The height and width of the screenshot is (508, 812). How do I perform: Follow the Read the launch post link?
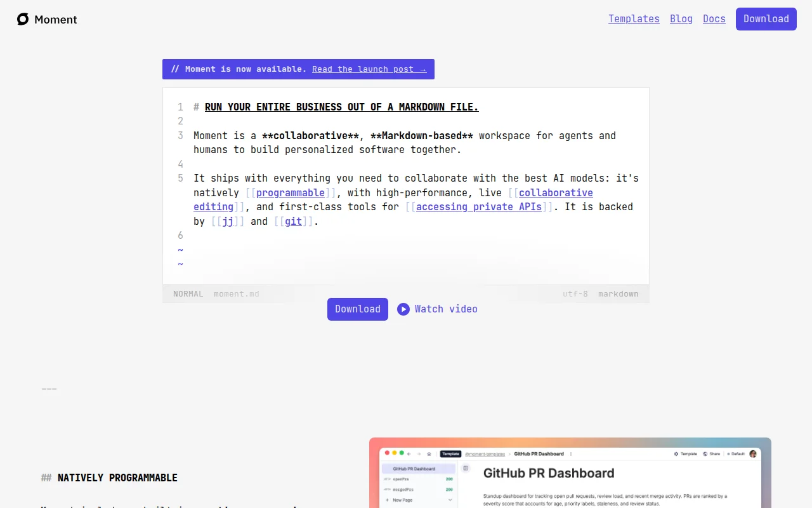tap(369, 69)
